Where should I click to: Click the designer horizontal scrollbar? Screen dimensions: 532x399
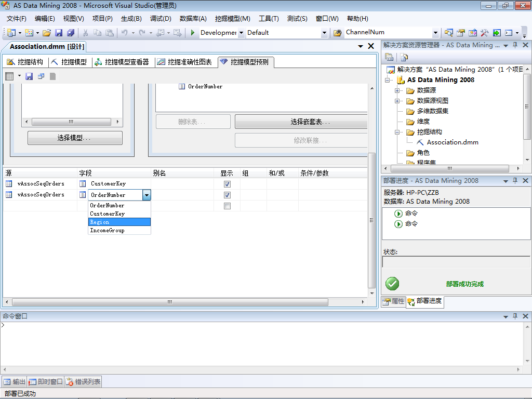[170, 302]
